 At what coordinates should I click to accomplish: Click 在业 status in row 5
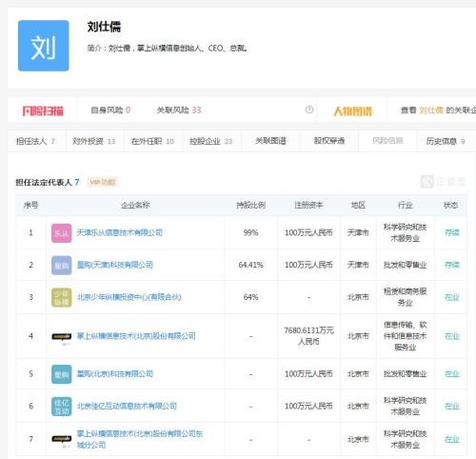pyautogui.click(x=452, y=374)
